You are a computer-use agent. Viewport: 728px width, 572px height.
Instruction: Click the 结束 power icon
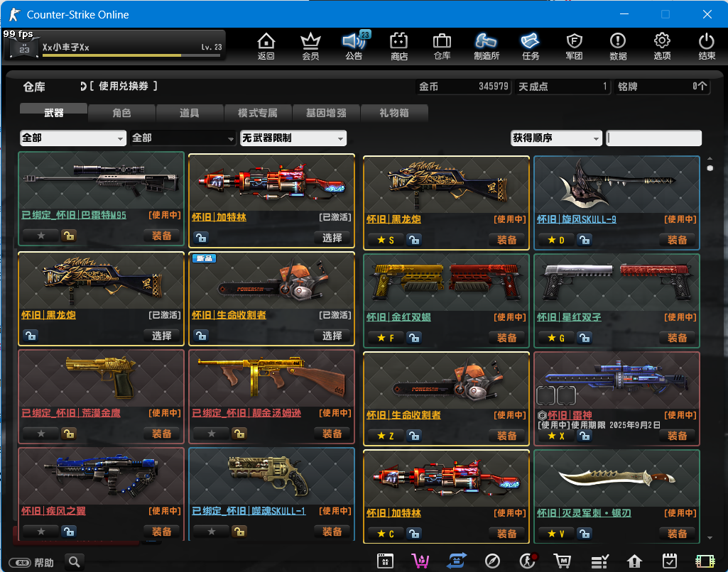[x=707, y=46]
